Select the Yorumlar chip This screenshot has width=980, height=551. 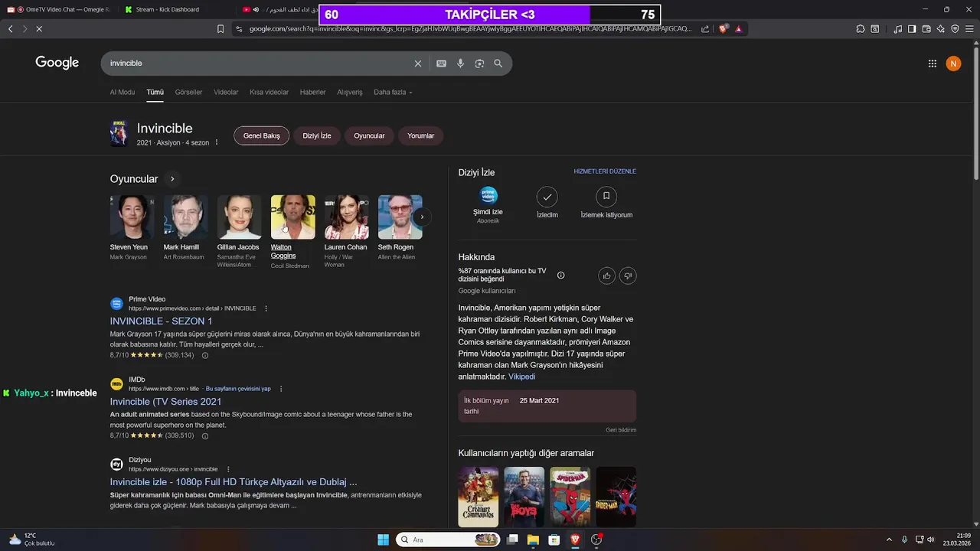[x=420, y=135]
